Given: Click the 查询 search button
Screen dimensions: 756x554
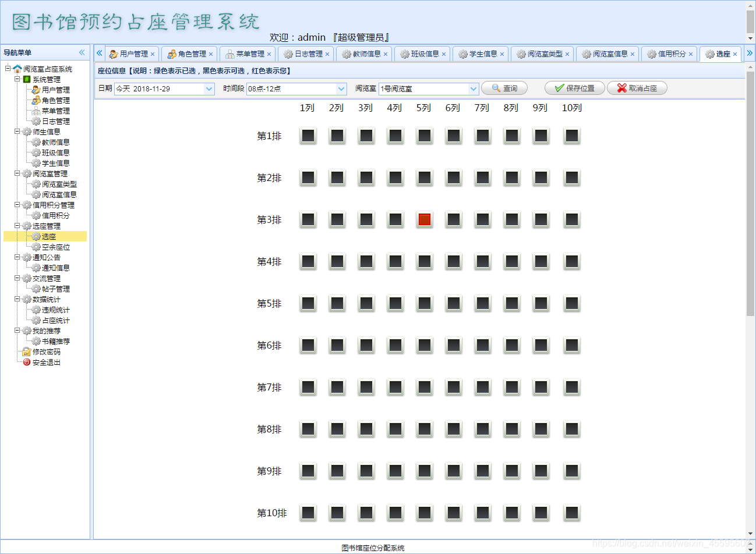Looking at the screenshot, I should [x=504, y=88].
